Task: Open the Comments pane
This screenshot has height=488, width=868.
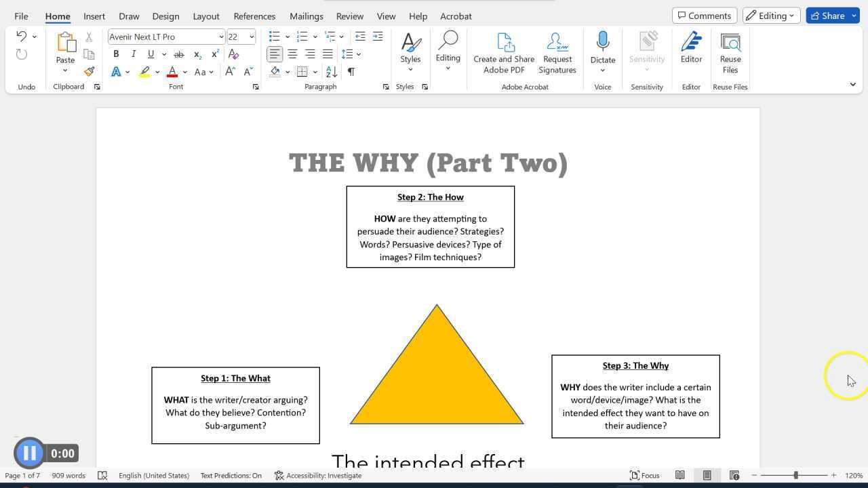Action: (704, 15)
